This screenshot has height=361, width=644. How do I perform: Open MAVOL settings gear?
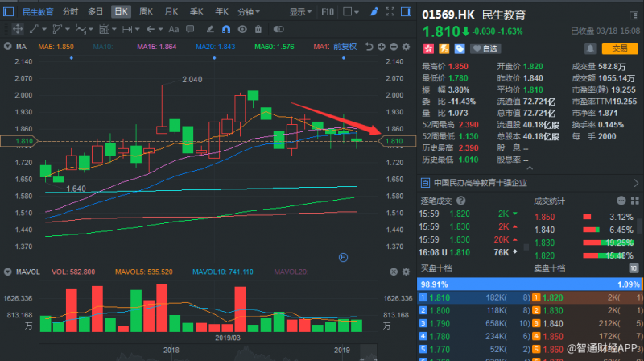[407, 272]
